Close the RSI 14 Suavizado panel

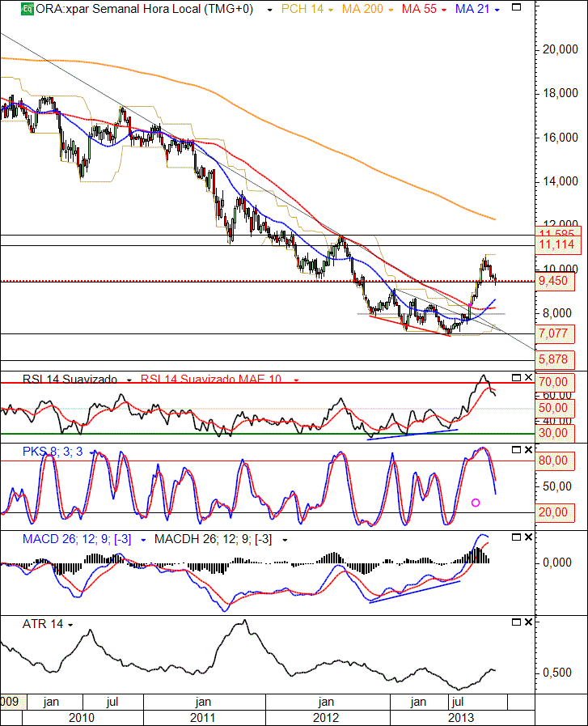coord(528,378)
